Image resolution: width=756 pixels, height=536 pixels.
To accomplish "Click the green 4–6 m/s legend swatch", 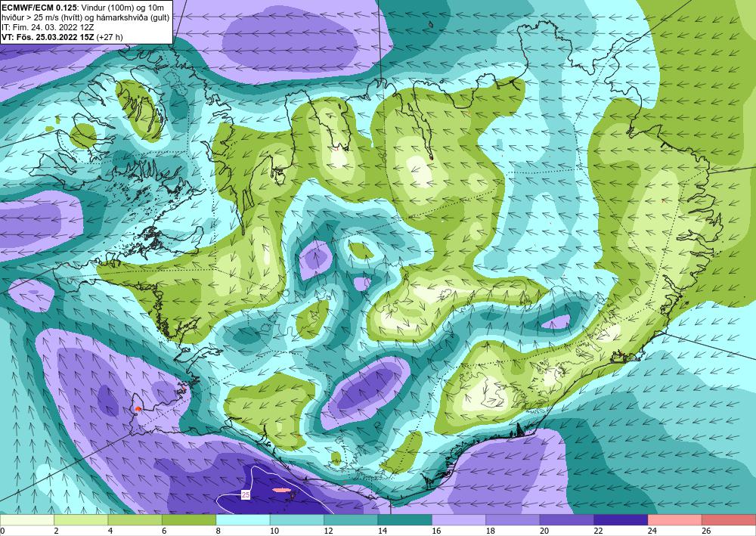I will 135,520.
